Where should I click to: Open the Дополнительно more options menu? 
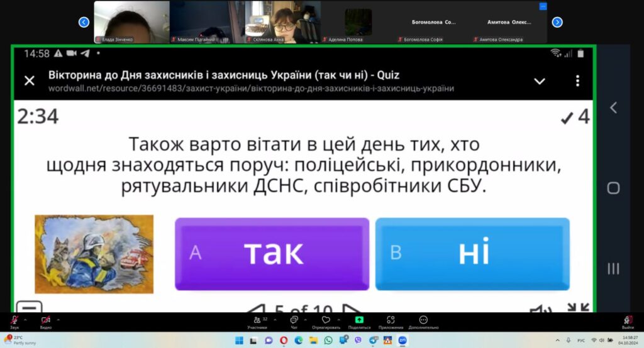pos(423,322)
